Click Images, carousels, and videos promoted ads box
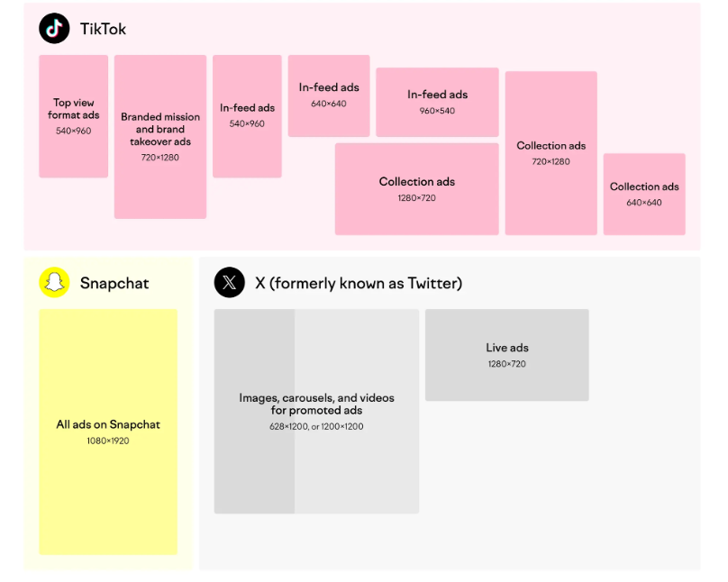 click(316, 411)
